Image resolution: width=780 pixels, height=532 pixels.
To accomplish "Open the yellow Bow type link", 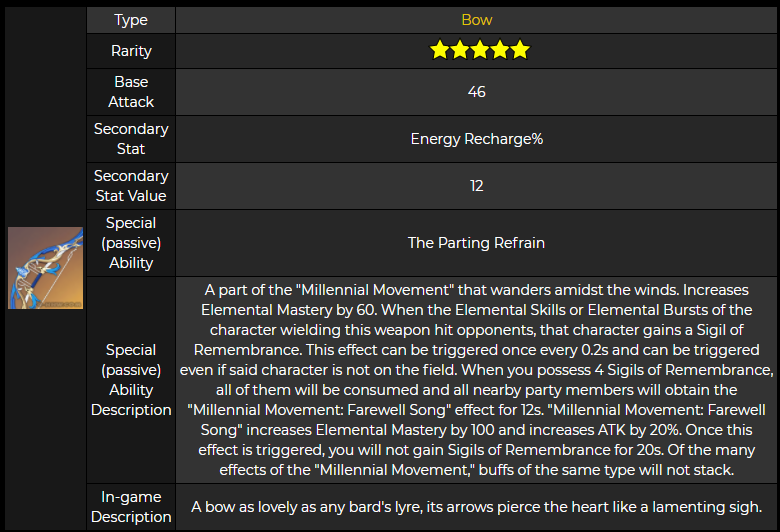I will click(477, 20).
